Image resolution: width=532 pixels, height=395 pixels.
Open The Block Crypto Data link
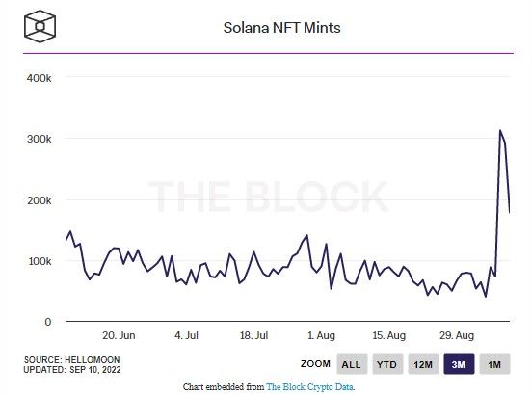click(310, 387)
